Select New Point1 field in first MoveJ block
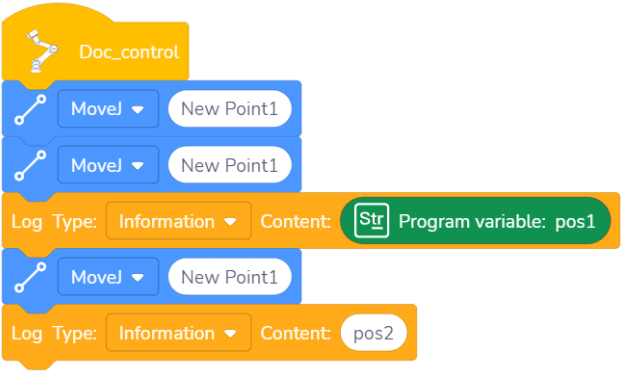Screen dimensions: 623x371 pos(230,109)
